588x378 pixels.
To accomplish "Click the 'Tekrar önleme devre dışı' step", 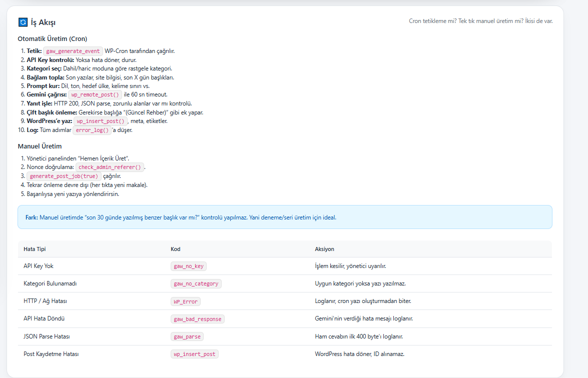I will point(87,185).
